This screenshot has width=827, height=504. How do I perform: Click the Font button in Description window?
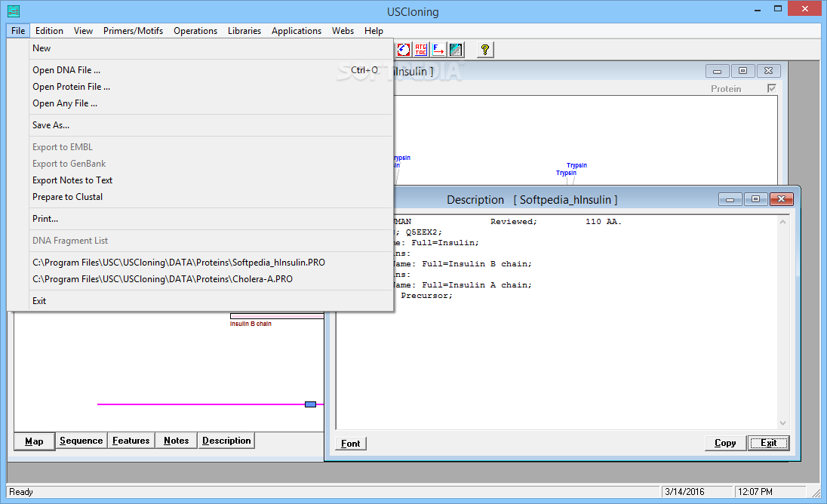point(351,444)
